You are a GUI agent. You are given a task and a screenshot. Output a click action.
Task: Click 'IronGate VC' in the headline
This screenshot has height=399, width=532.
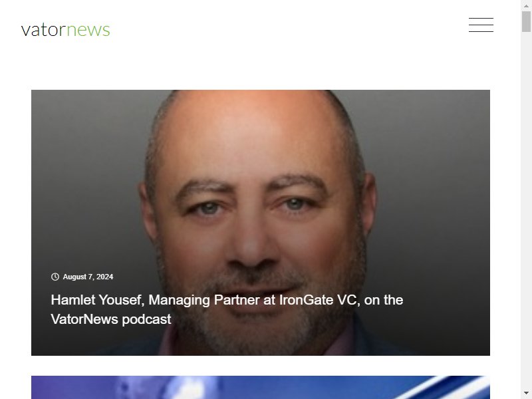[318, 300]
